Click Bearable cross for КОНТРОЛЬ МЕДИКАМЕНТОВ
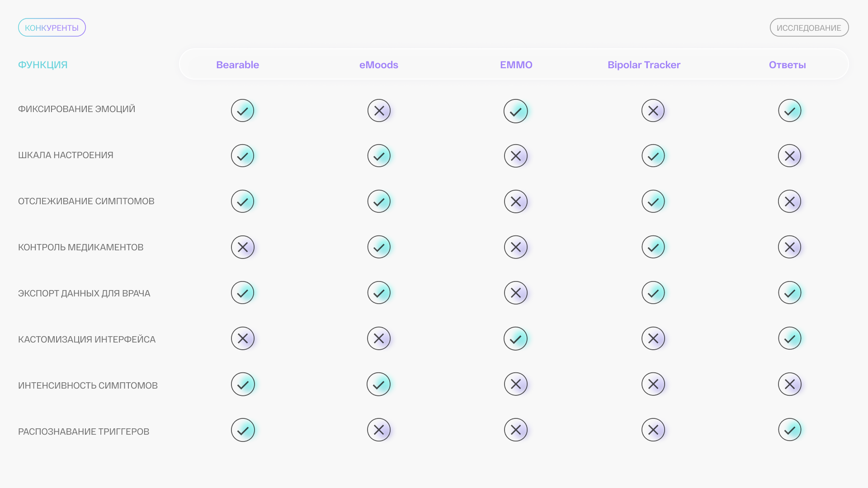 (x=242, y=247)
